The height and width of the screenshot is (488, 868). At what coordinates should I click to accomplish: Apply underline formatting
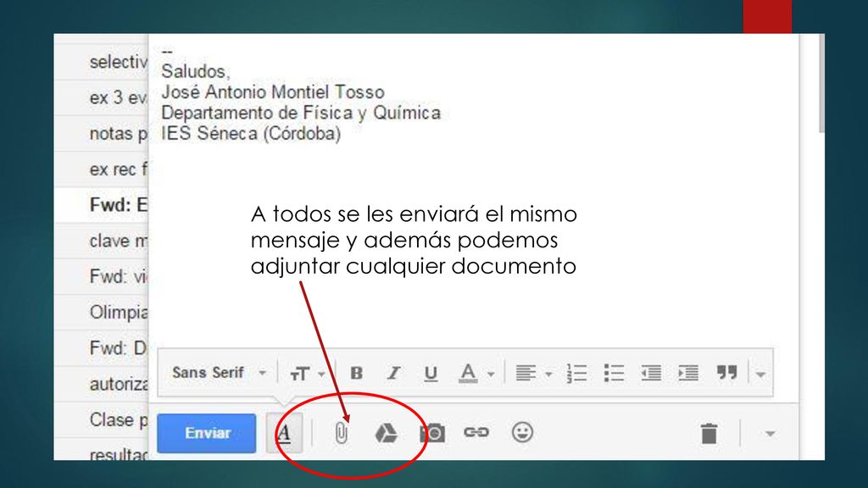pos(431,374)
